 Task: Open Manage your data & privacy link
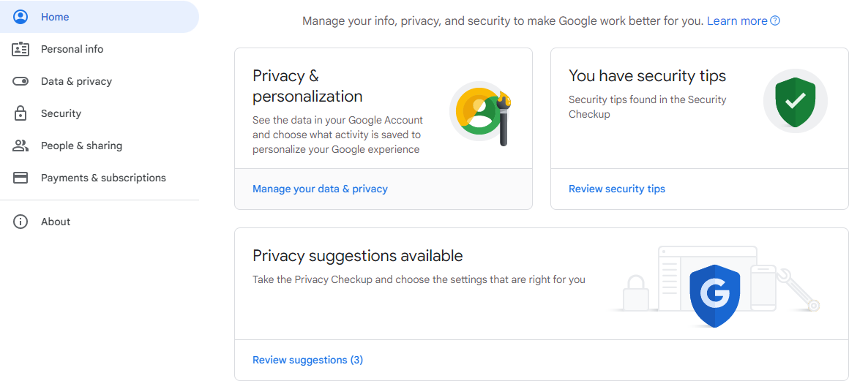click(x=320, y=189)
